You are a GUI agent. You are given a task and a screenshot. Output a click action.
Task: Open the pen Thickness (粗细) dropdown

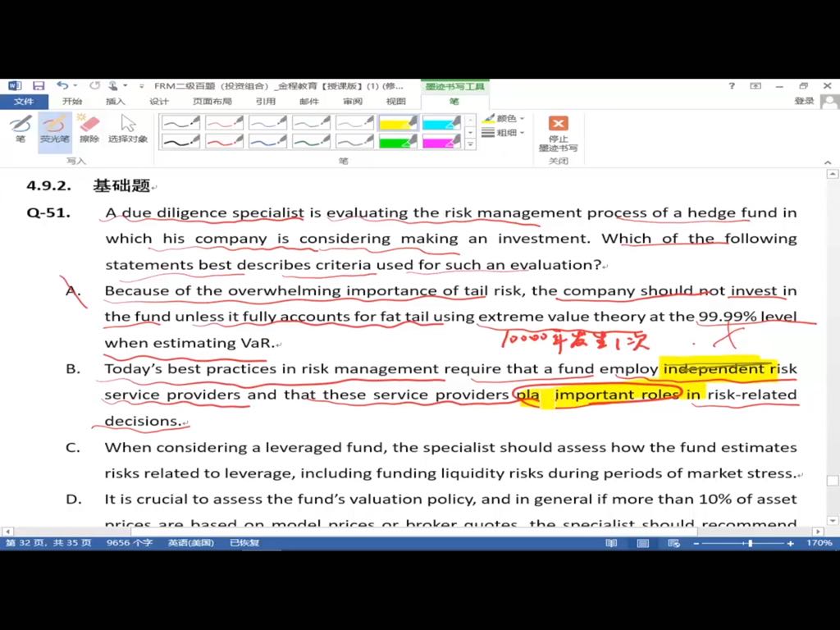pos(504,133)
